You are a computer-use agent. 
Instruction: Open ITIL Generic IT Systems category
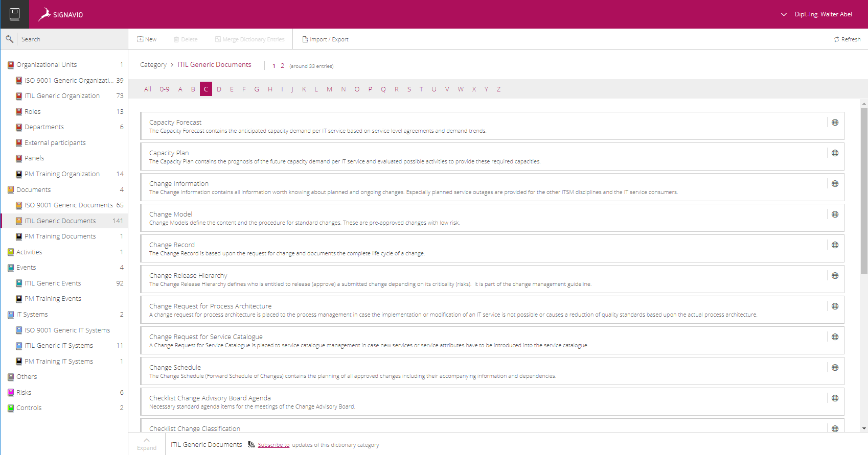pos(64,345)
